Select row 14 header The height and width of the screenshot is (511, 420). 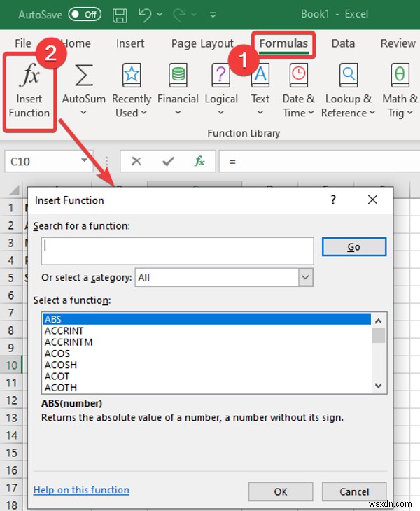coord(11,435)
